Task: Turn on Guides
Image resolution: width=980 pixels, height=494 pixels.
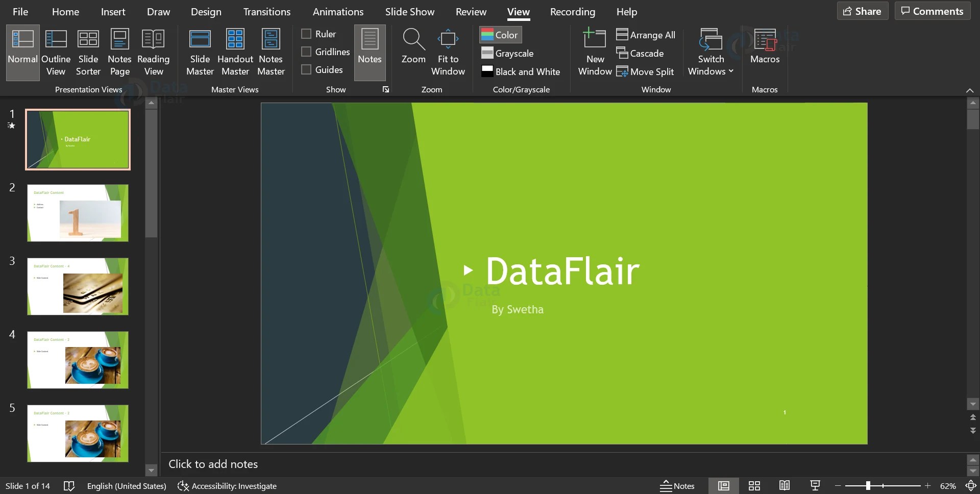Action: pyautogui.click(x=306, y=69)
